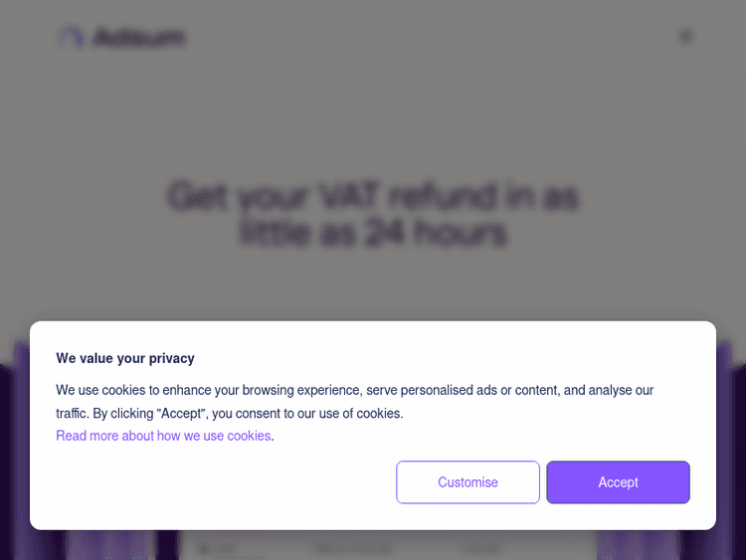Viewport: 746px width, 560px height.
Task: Open the hamburger menu in the header
Action: [685, 37]
